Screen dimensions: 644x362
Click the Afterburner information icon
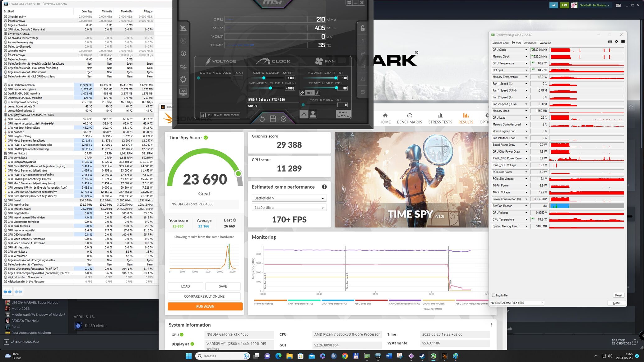point(183,53)
